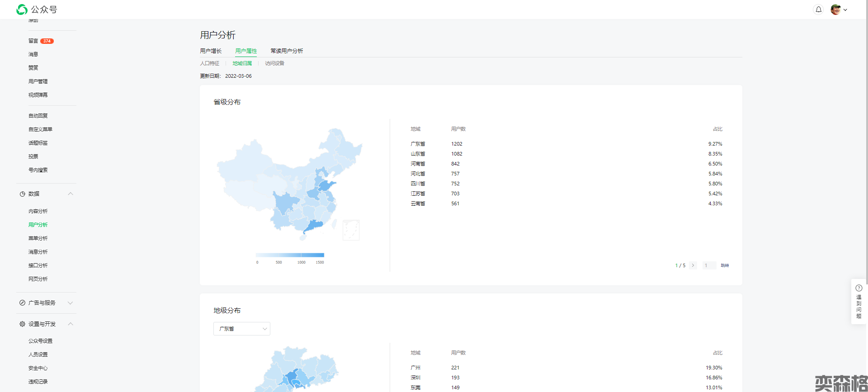868x392 pixels.
Task: Click the map legend color scale bar
Action: 290,255
